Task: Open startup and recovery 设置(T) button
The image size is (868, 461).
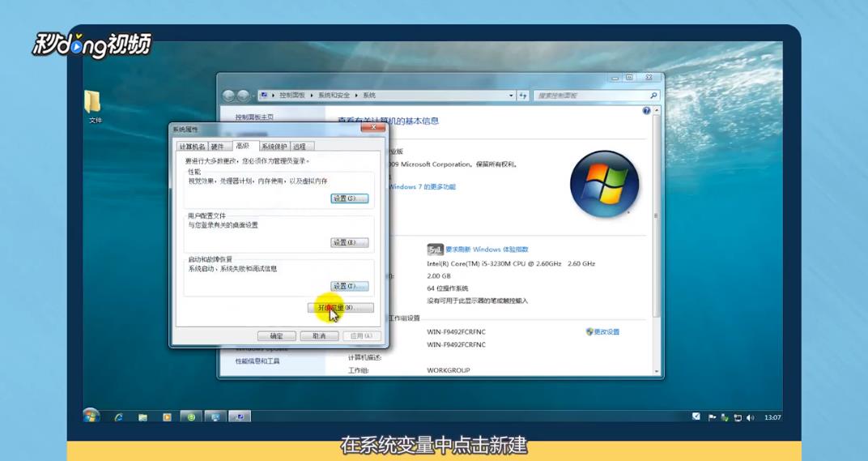Action: (349, 286)
